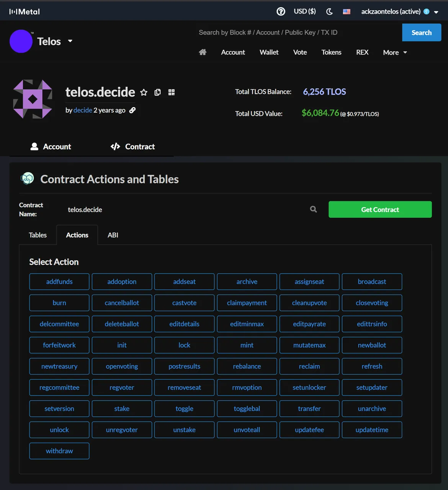This screenshot has width=448, height=490.
Task: Select the rebalance action
Action: coord(247,366)
